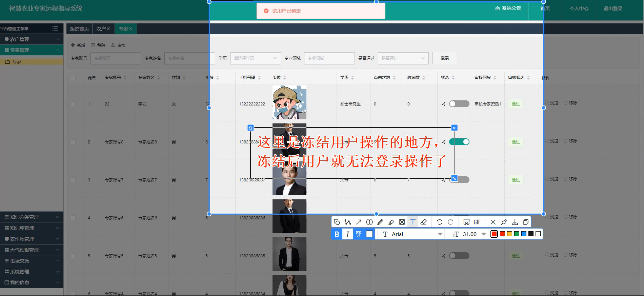The image size is (644, 296).
Task: Switch to the 系统首页 tab
Action: (79, 29)
